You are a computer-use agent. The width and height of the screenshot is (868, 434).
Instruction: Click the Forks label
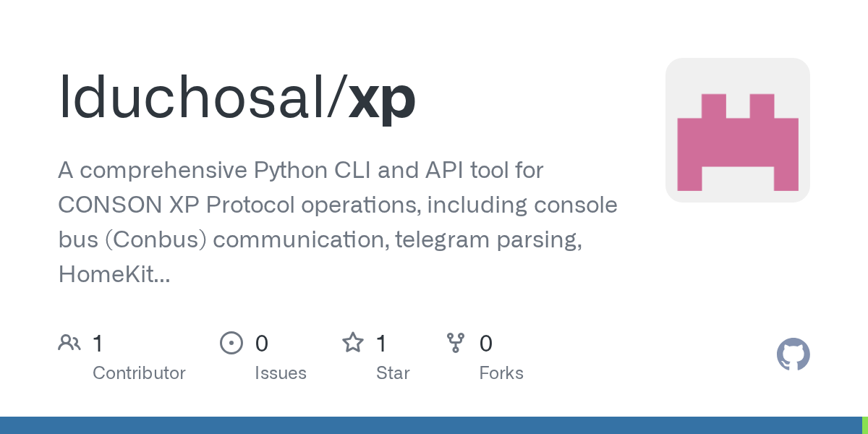tap(501, 373)
